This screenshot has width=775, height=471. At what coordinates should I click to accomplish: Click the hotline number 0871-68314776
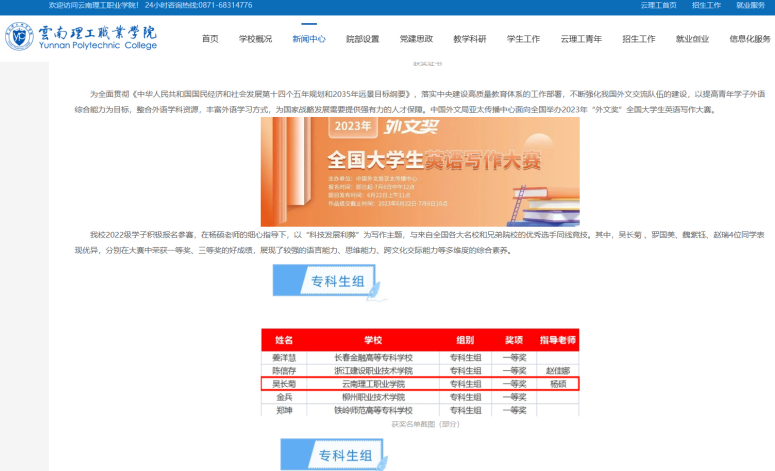[225, 5]
